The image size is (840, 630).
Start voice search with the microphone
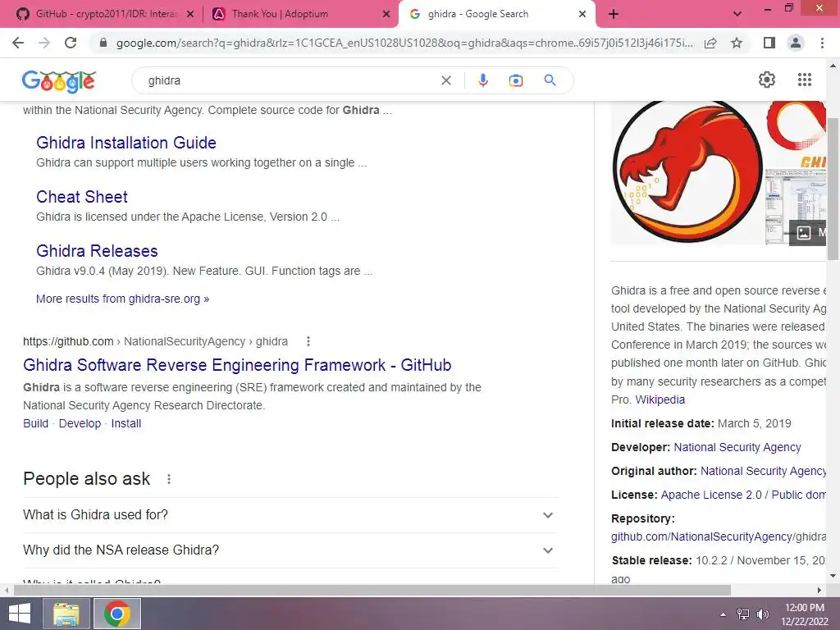pyautogui.click(x=482, y=80)
